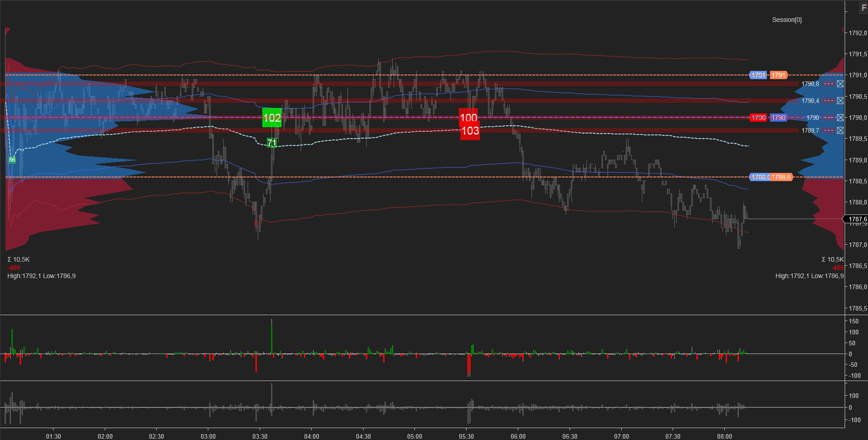The width and height of the screenshot is (868, 440).
Task: Click the small green 66 marker
Action: click(x=12, y=160)
